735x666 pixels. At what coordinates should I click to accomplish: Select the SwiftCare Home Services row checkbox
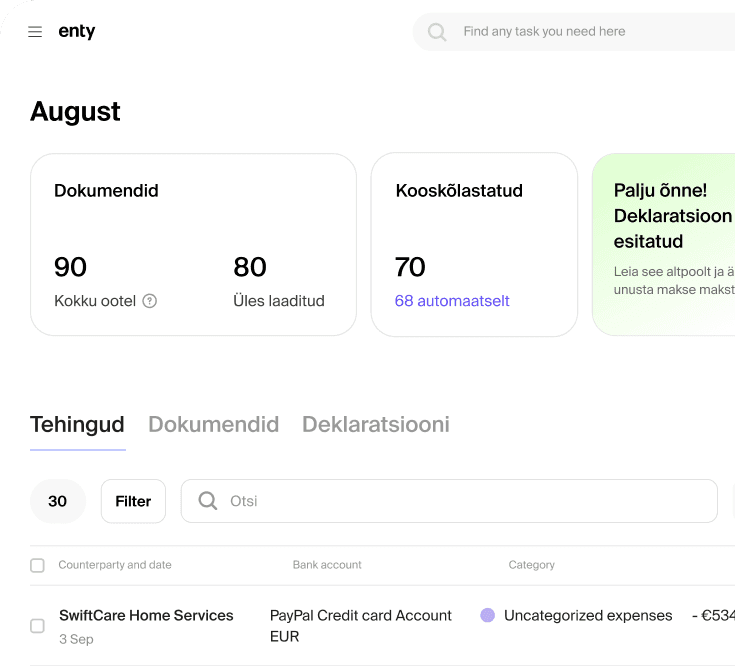pyautogui.click(x=37, y=626)
